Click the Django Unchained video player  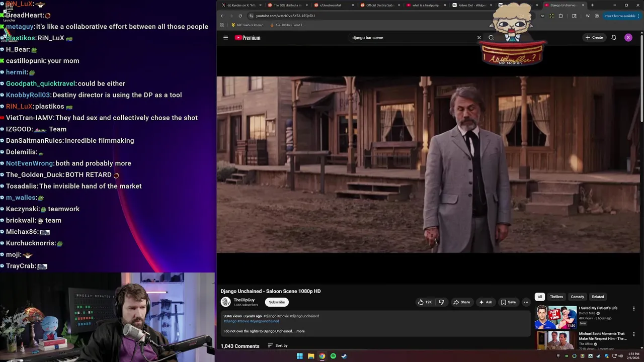428,164
